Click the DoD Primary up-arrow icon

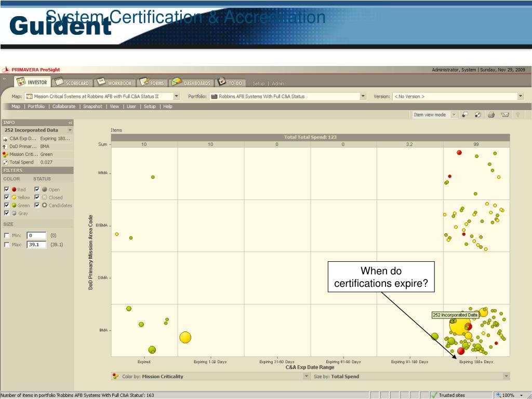click(x=5, y=147)
